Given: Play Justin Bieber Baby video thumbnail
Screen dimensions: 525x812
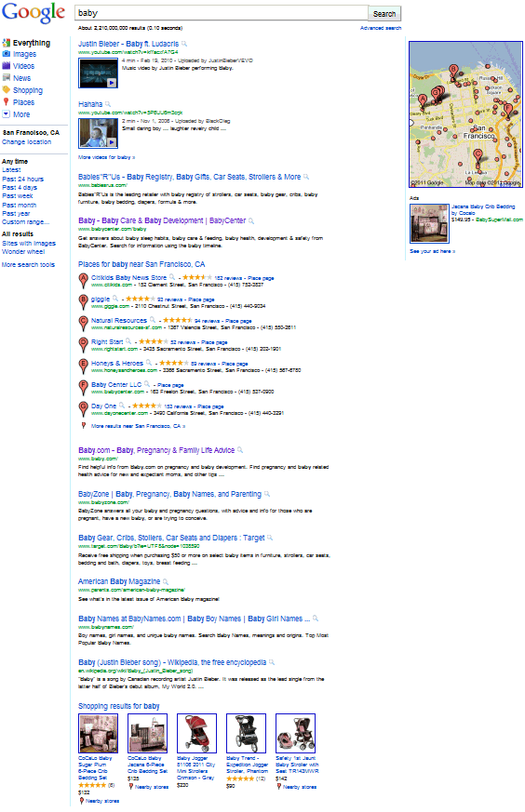Looking at the screenshot, I should point(98,73).
